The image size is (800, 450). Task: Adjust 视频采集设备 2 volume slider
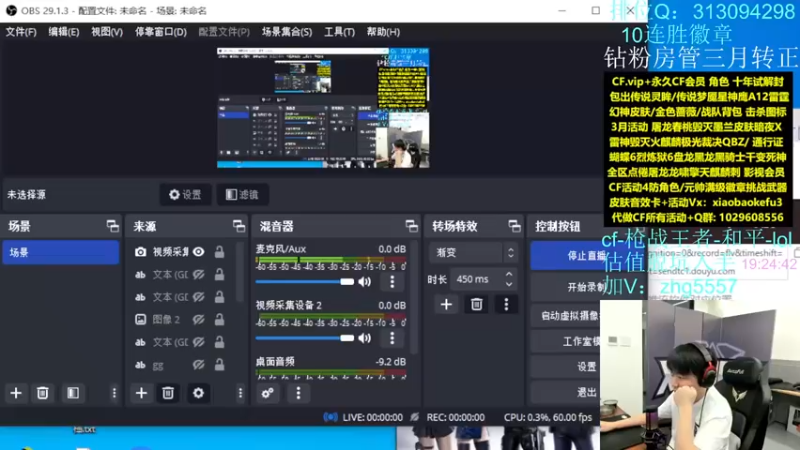(x=305, y=338)
